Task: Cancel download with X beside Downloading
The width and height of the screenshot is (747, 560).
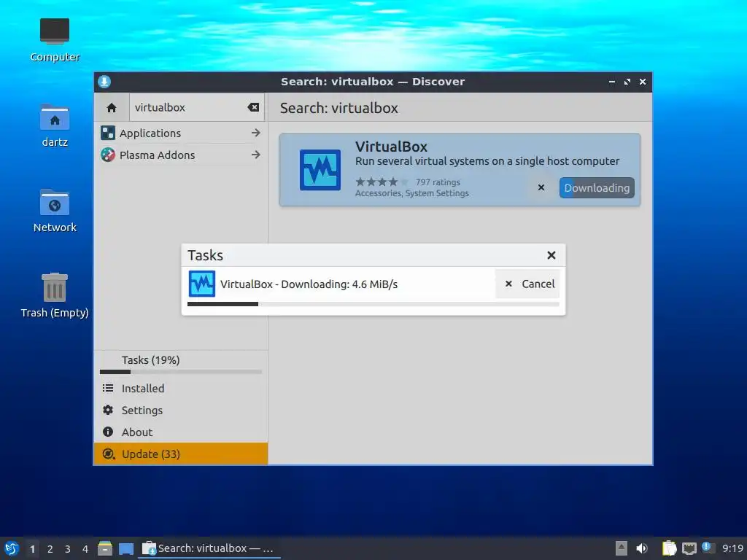Action: [x=541, y=187]
